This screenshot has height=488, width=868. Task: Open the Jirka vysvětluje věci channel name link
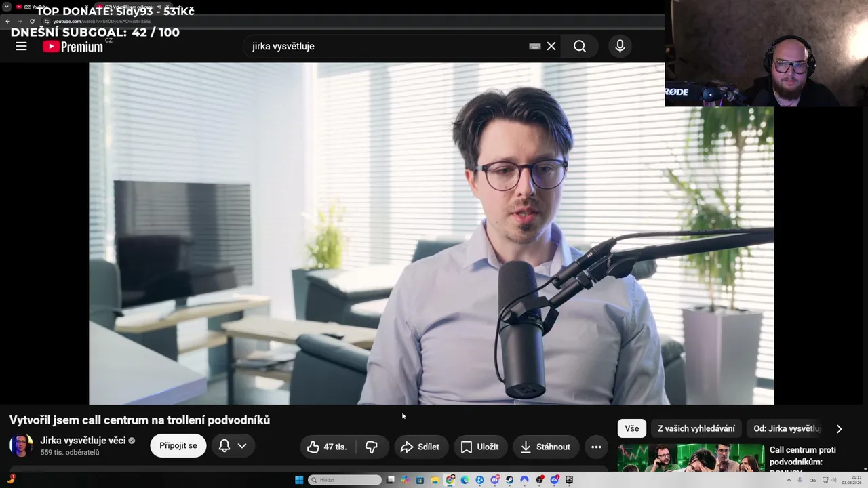83,440
